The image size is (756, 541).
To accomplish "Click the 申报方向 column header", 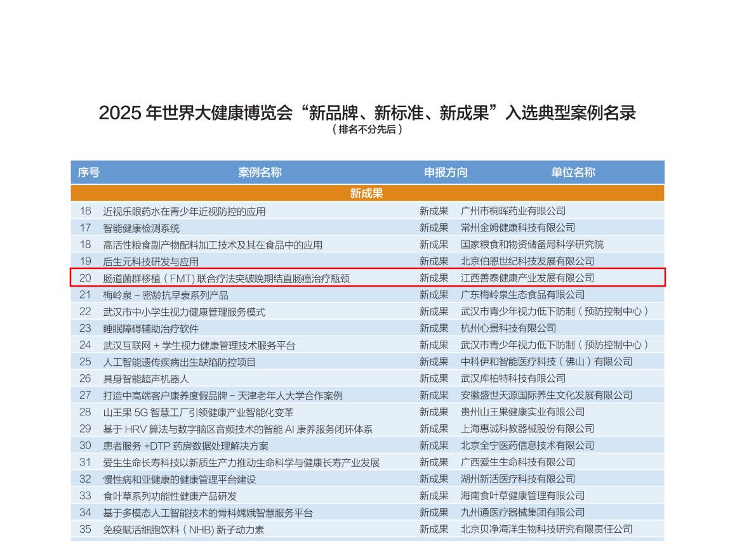I will click(x=446, y=173).
